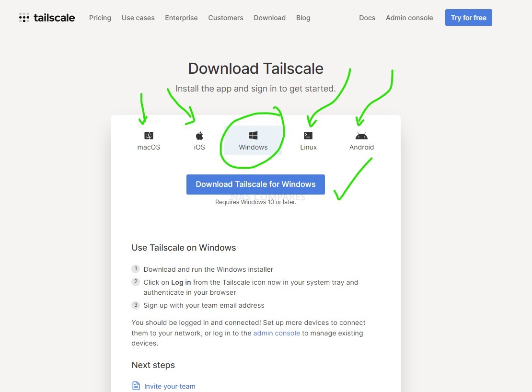This screenshot has width=532, height=392.
Task: Open the Customers page
Action: pyautogui.click(x=226, y=18)
